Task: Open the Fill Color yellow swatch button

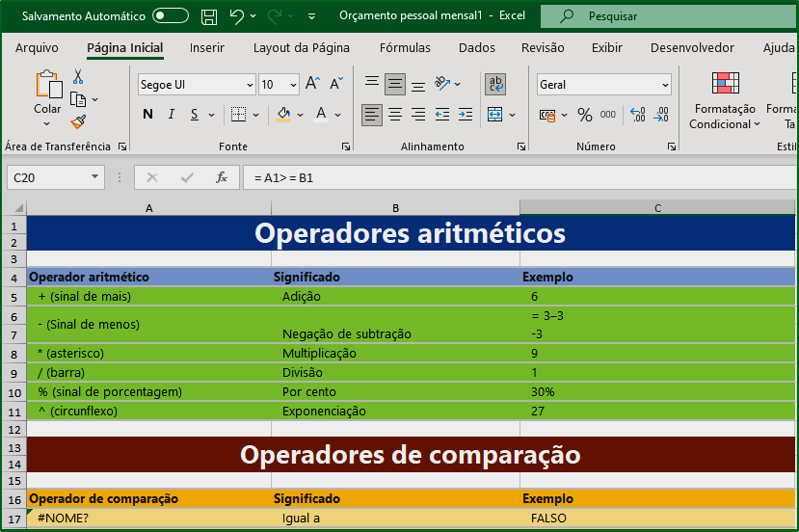Action: coord(283,114)
